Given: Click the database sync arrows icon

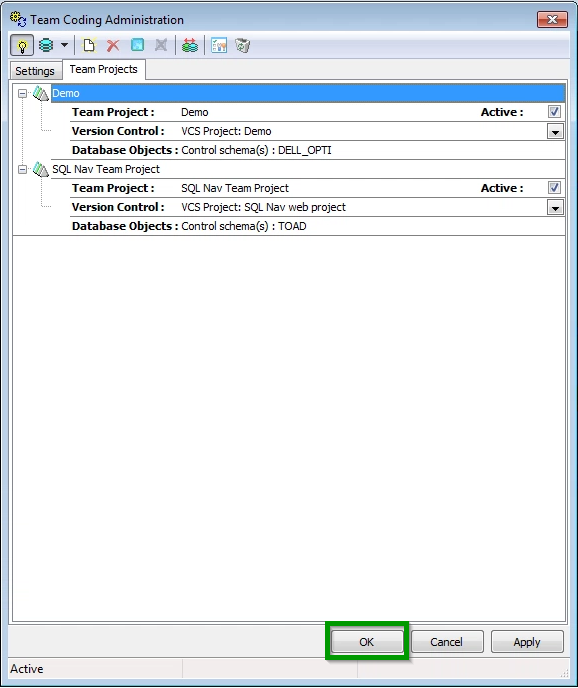Looking at the screenshot, I should (190, 45).
